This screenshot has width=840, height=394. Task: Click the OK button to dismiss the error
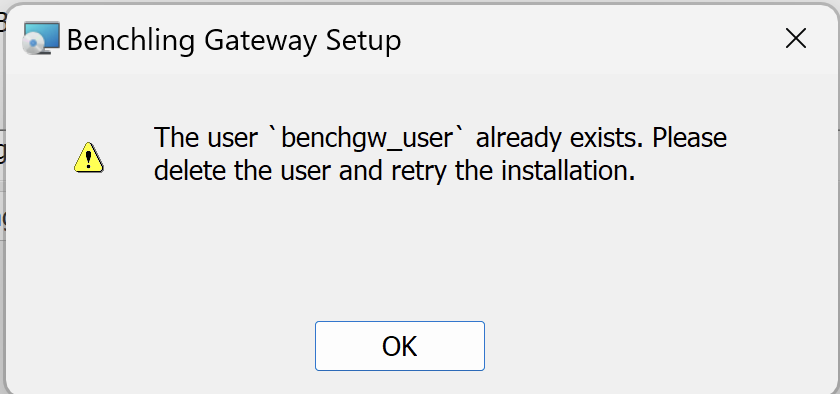(x=400, y=346)
